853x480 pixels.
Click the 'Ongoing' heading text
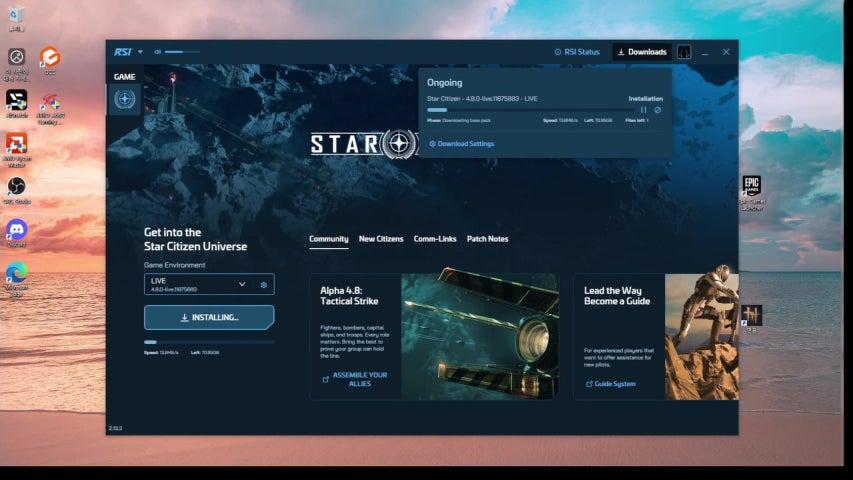[x=444, y=83]
